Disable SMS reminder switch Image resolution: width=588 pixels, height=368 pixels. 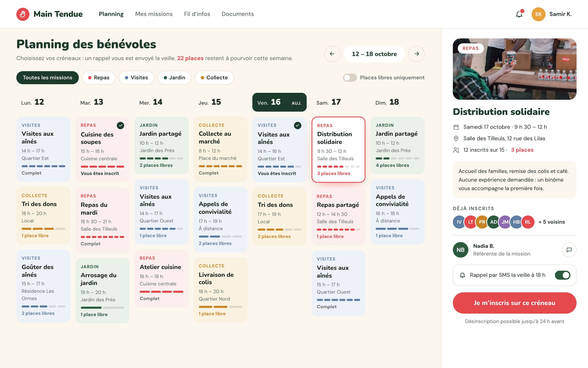562,275
